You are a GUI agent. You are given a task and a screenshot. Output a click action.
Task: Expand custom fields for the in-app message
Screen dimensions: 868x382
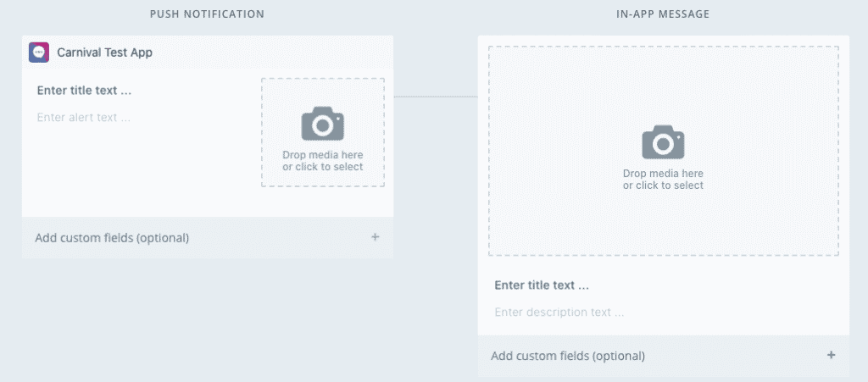(x=568, y=356)
